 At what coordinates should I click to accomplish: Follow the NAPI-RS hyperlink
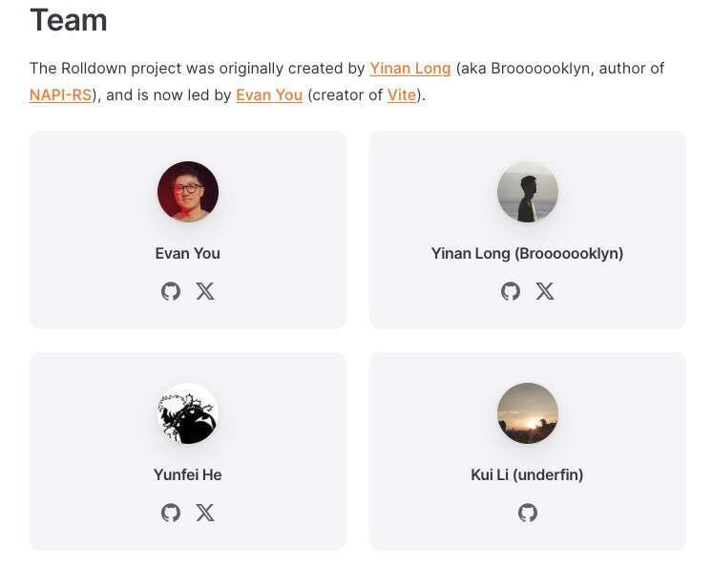click(x=60, y=95)
